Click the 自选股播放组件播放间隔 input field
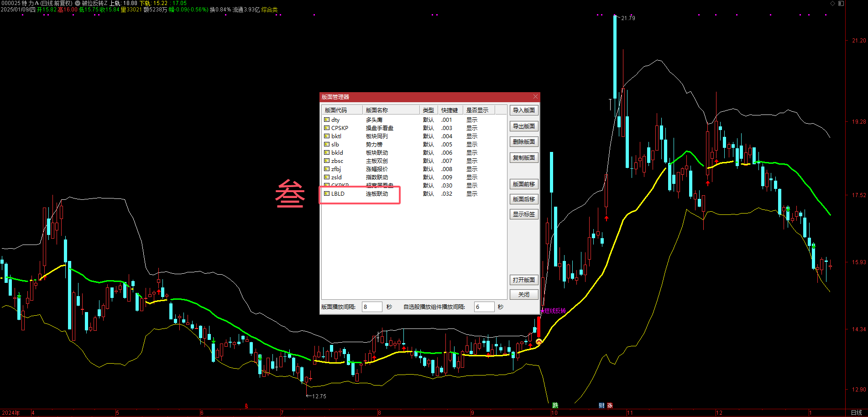The image size is (868, 417). pyautogui.click(x=484, y=307)
